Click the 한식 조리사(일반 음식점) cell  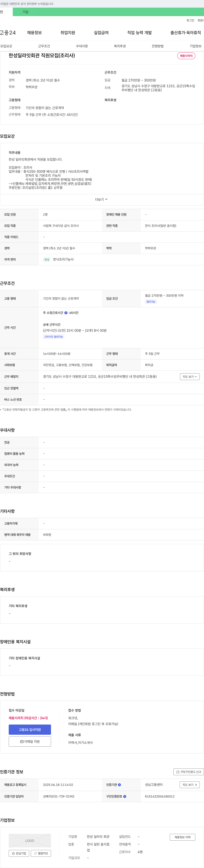point(160,226)
